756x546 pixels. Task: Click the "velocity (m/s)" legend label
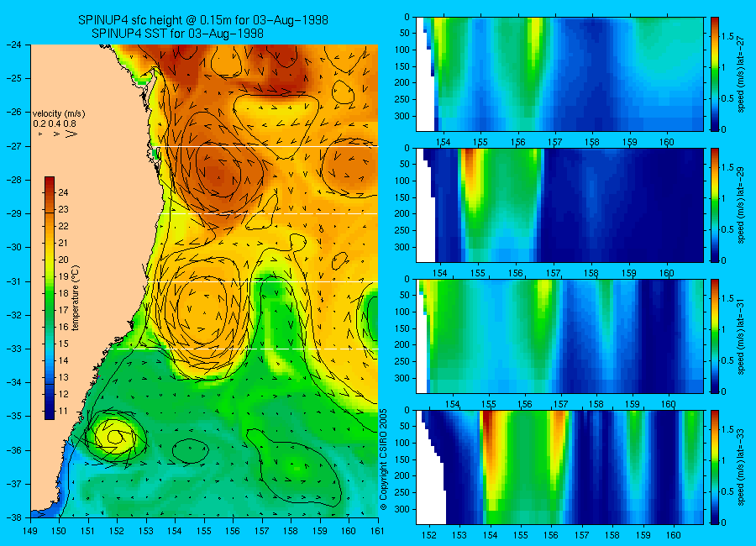(59, 114)
